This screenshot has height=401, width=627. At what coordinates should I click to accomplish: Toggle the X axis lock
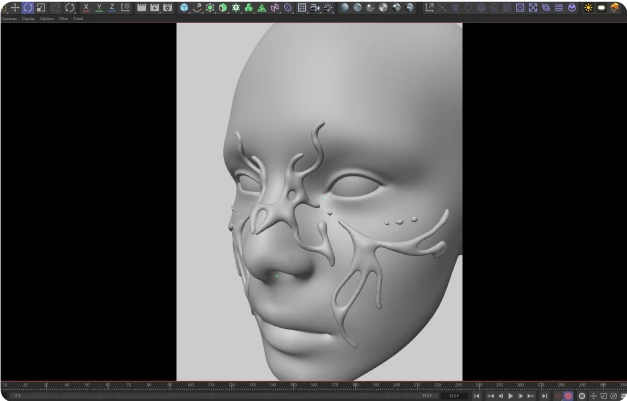(86, 8)
